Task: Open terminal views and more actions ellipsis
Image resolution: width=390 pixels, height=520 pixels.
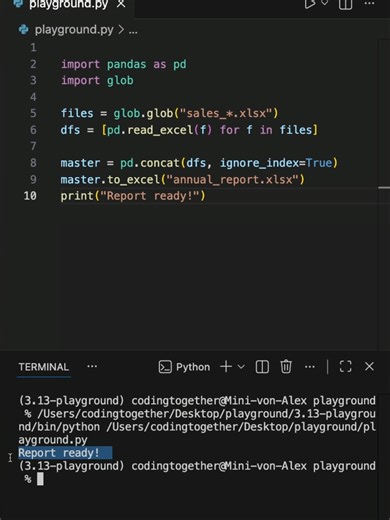Action: point(310,367)
